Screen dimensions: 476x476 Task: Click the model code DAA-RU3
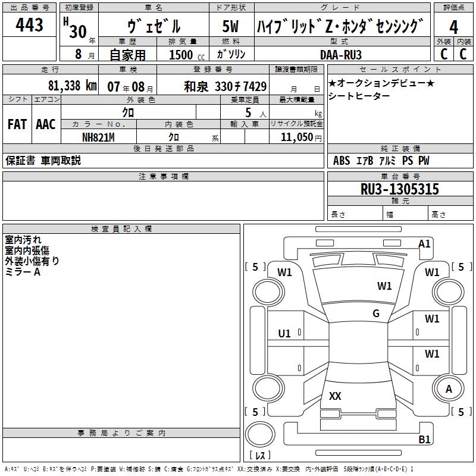tap(341, 55)
